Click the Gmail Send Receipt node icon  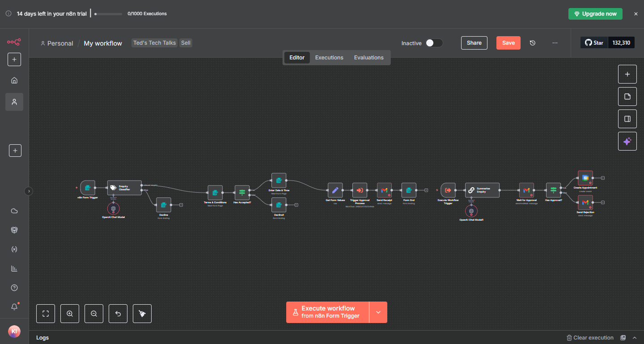tap(384, 190)
